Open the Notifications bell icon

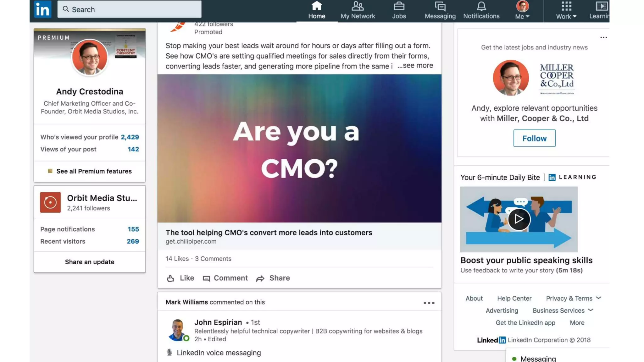tap(481, 6)
